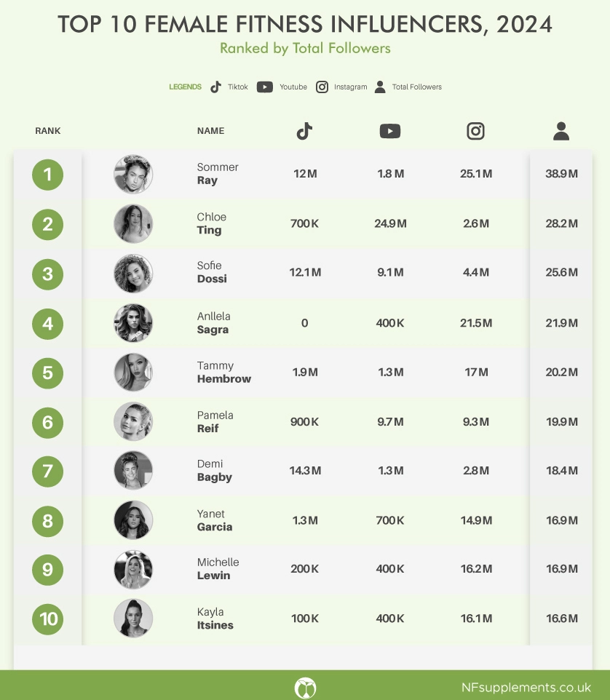Click the YouTube column header icon
610x700 pixels.
pos(390,131)
